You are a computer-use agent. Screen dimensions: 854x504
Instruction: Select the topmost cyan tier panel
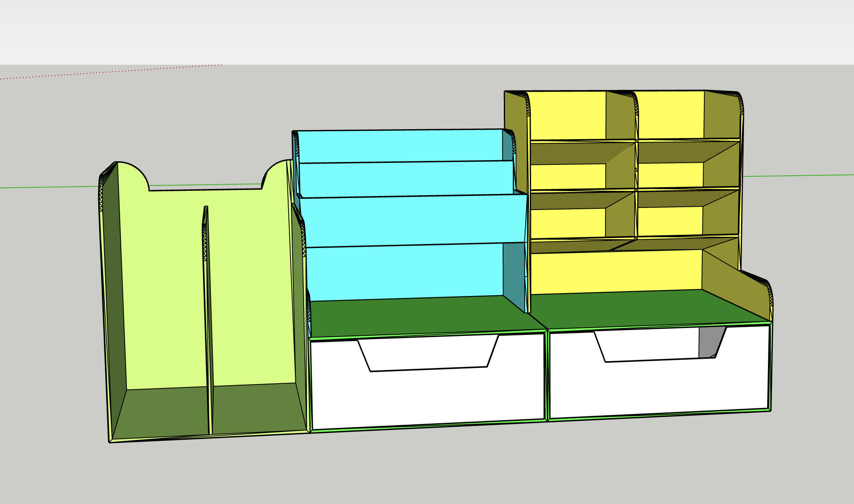(400, 146)
